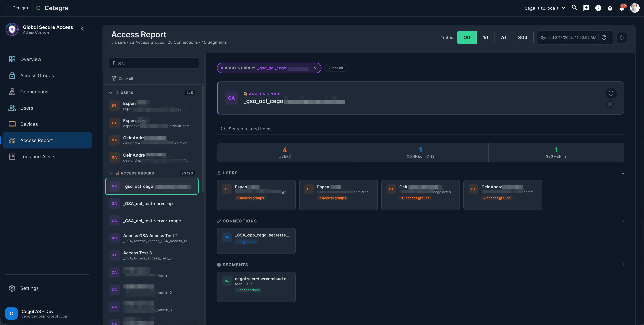The width and height of the screenshot is (644, 325).
Task: Select the 1 SEGMENTS summary tab
Action: click(556, 153)
